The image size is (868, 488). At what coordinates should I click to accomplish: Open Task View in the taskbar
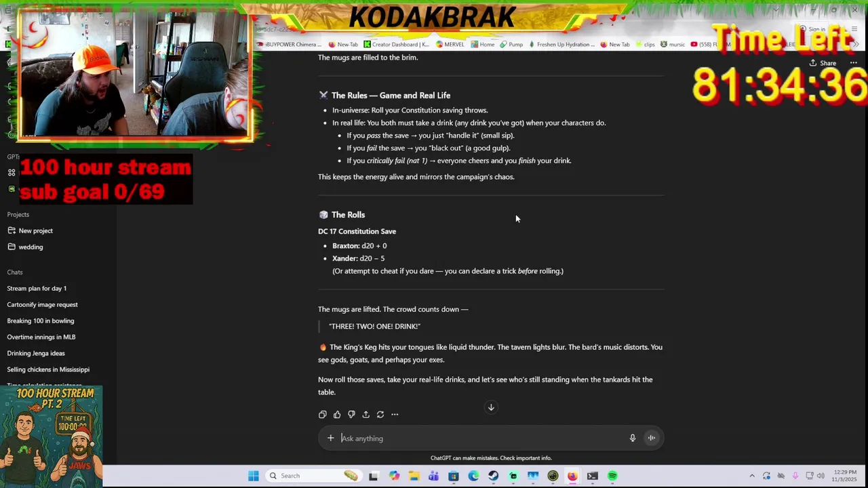click(373, 476)
